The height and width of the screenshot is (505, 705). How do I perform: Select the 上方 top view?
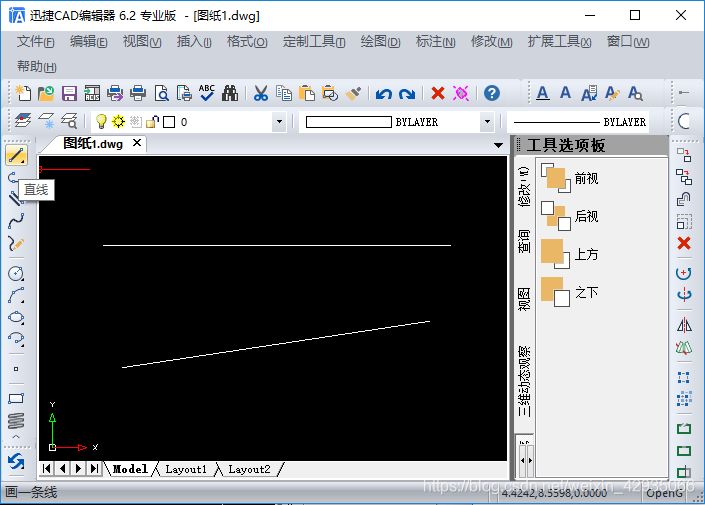570,254
